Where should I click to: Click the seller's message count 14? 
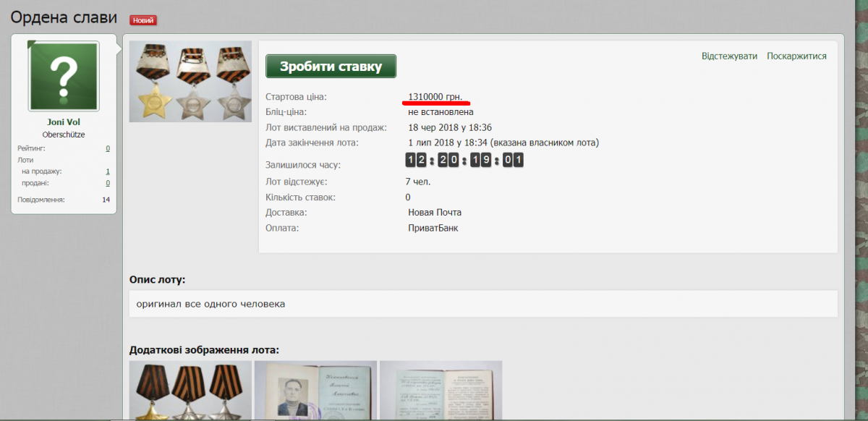106,200
